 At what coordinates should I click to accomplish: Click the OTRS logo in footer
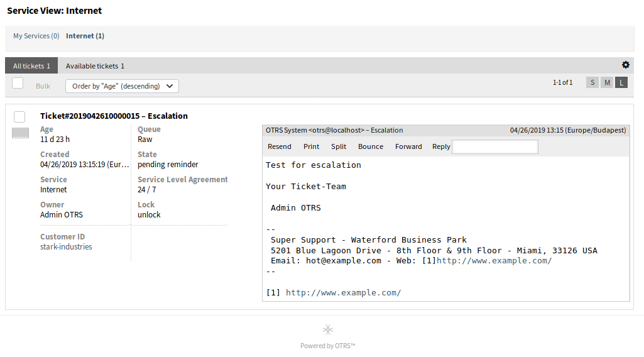[328, 330]
